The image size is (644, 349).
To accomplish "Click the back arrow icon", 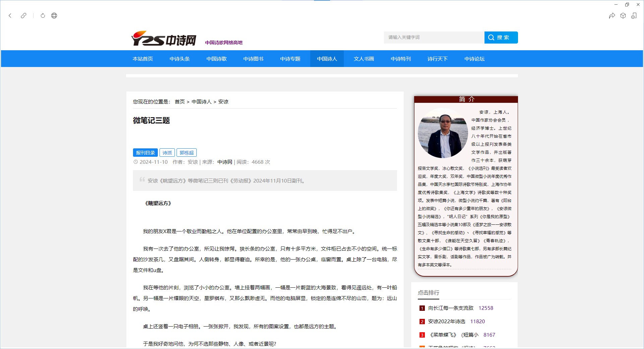I will (10, 16).
